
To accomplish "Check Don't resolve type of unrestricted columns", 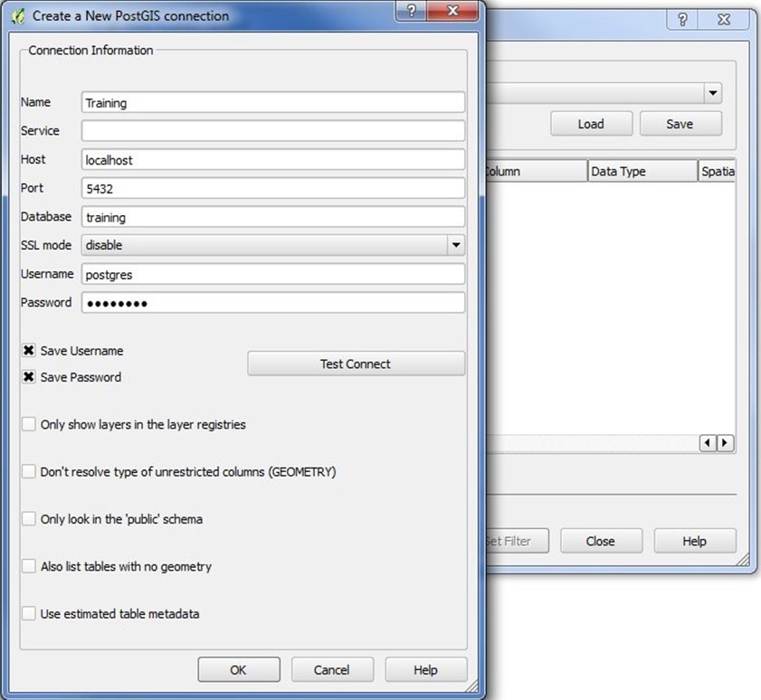I will [x=28, y=471].
